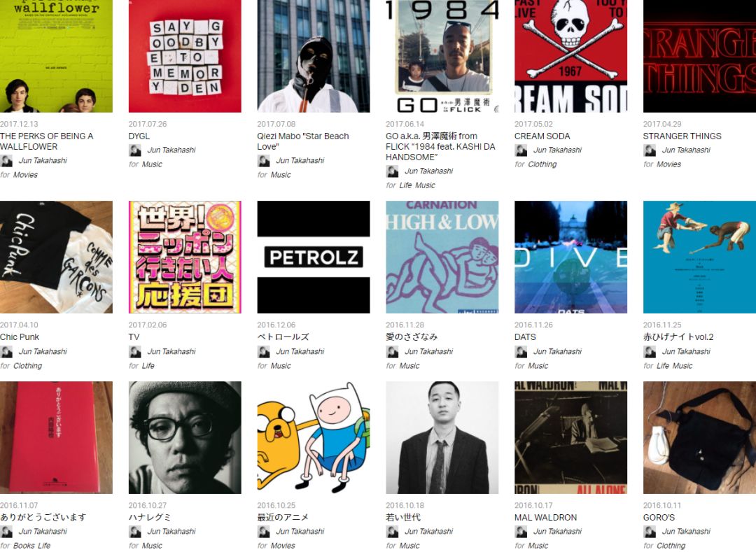The height and width of the screenshot is (552, 756).
Task: Open the DYGL post title
Action: pyautogui.click(x=139, y=136)
